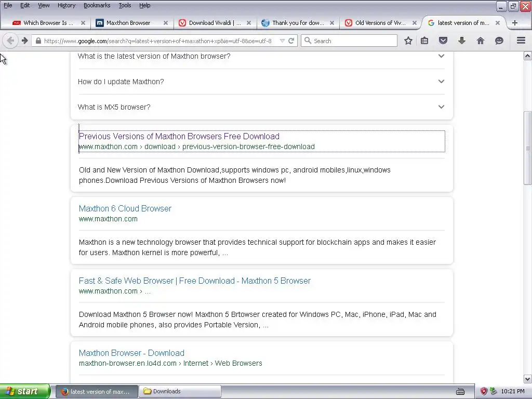Open the Firefox hamburger menu

coord(521,41)
